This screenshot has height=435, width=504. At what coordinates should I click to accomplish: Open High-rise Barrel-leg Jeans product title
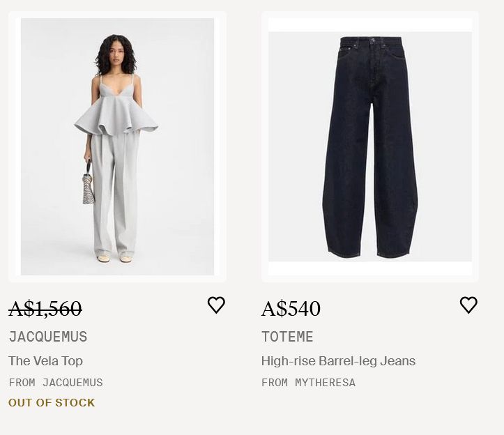click(x=338, y=361)
